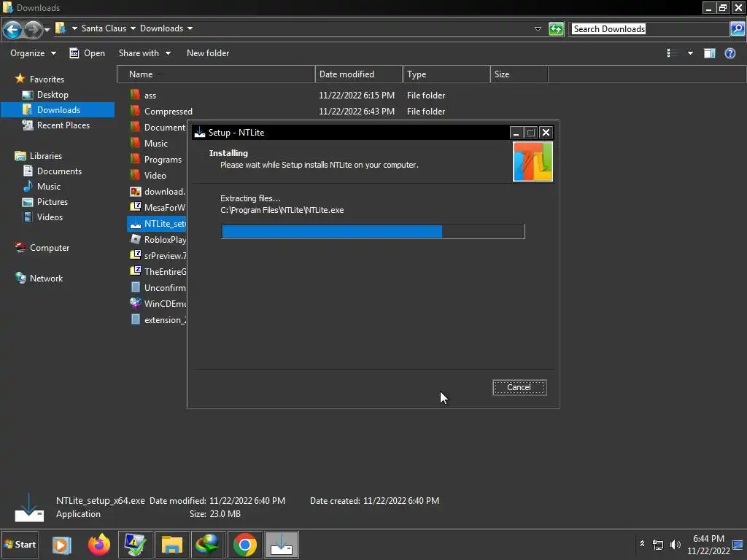Open the view options dropdown arrow

[x=690, y=53]
